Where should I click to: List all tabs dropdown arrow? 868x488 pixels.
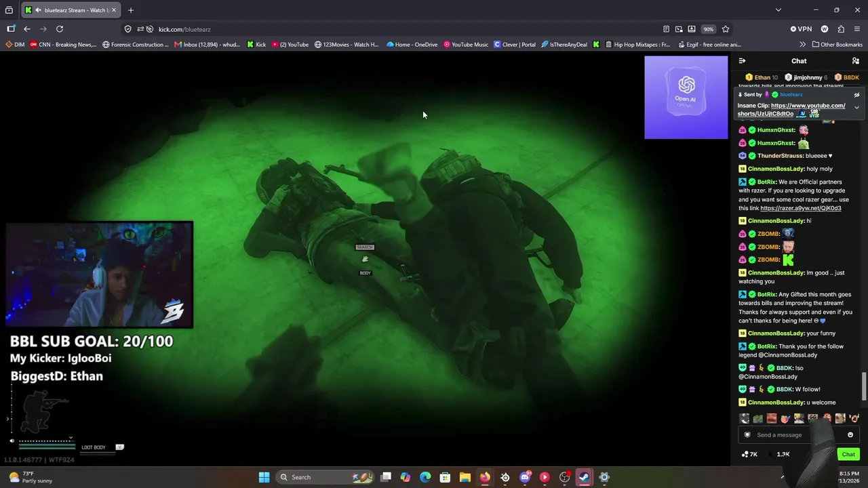(778, 10)
